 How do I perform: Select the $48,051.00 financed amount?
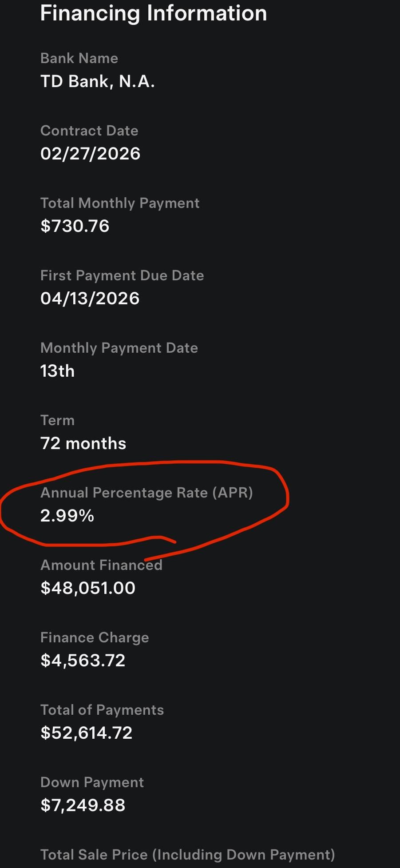pos(87,588)
